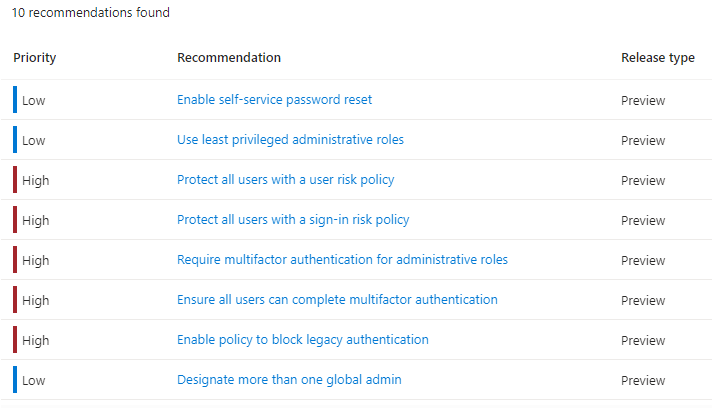Click Preview release type for least privileged roles row
This screenshot has height=408, width=712.
642,140
